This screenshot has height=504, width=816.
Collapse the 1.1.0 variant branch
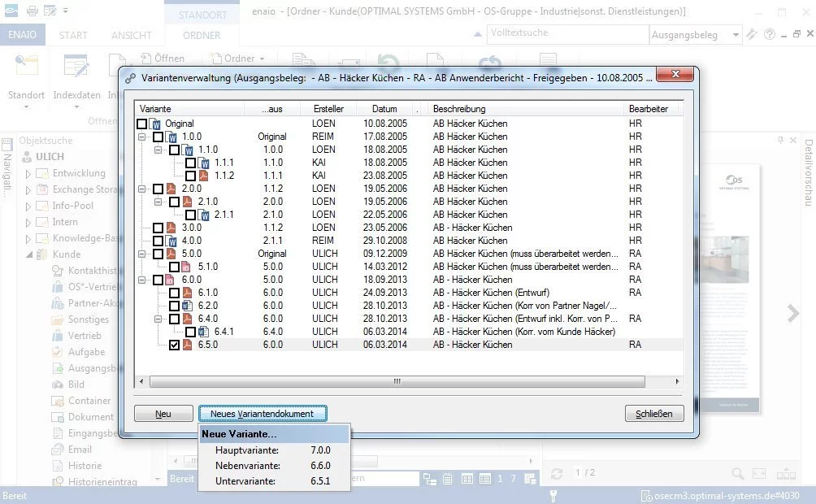[158, 150]
